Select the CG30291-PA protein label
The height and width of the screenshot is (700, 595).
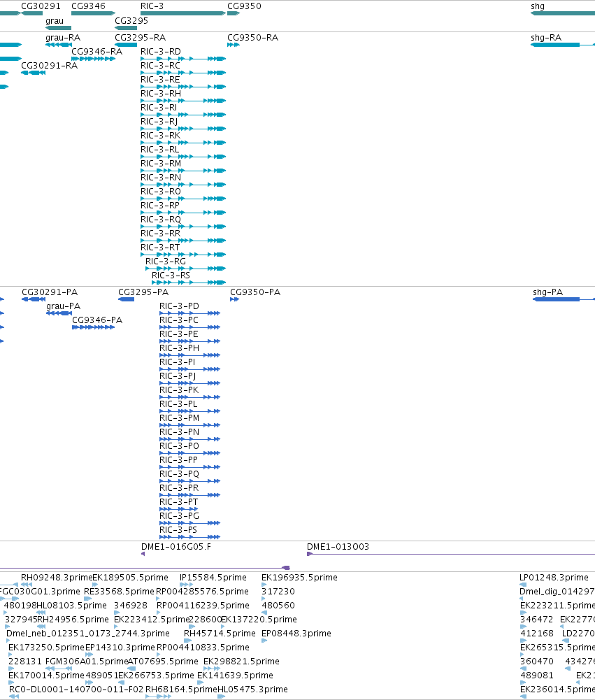point(50,292)
